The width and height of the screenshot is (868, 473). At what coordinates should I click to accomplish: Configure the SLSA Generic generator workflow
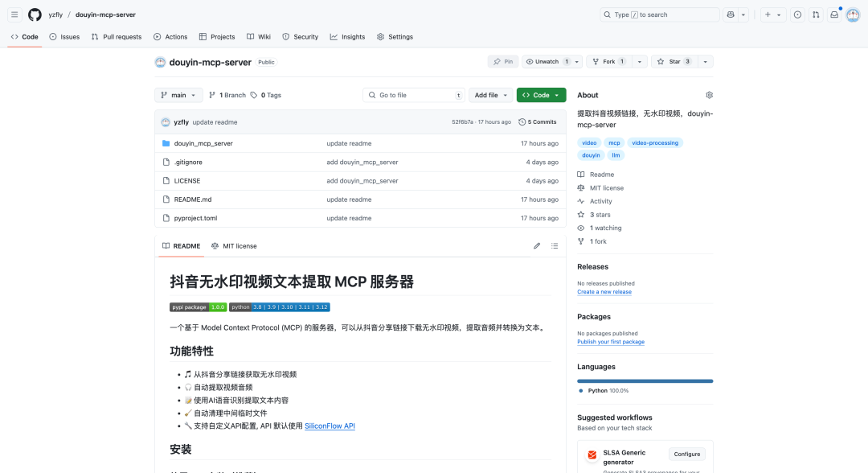[687, 454]
